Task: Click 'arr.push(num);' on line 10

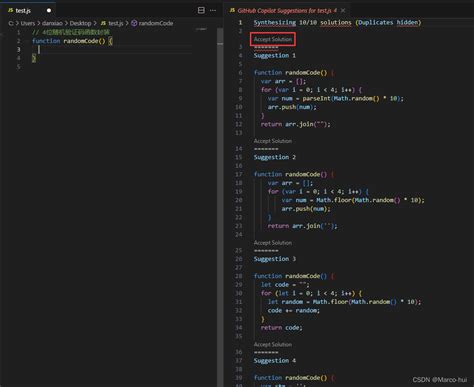Action: point(292,107)
